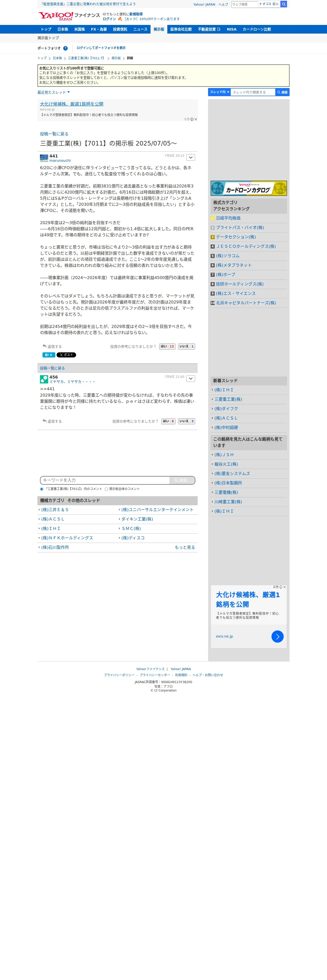This screenshot has width=327, height=980.
Task: Click the card loan catalog banner
Action: [249, 188]
